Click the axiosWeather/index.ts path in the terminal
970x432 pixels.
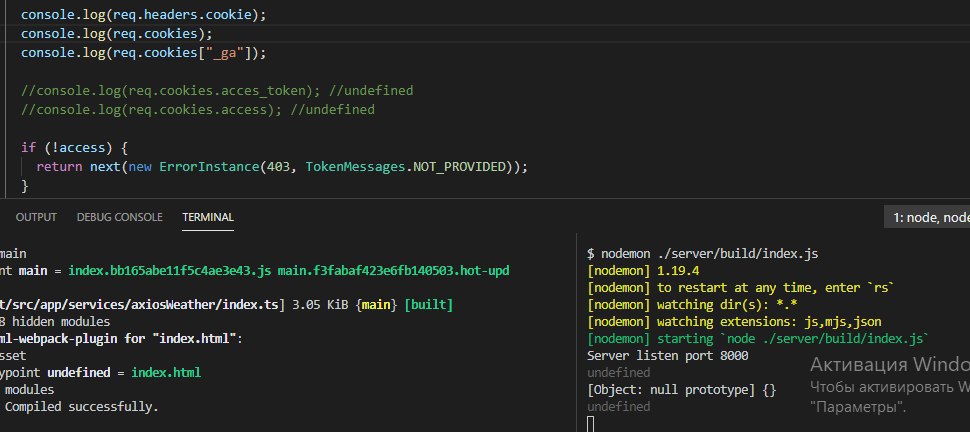point(143,305)
